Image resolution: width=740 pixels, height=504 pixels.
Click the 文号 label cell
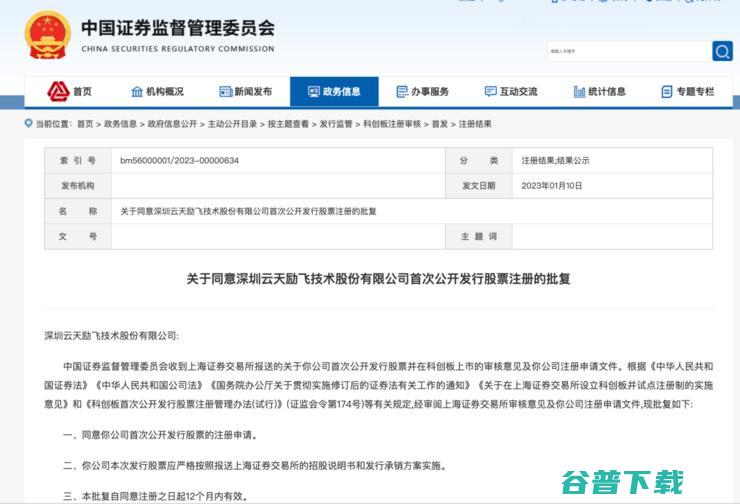78,236
